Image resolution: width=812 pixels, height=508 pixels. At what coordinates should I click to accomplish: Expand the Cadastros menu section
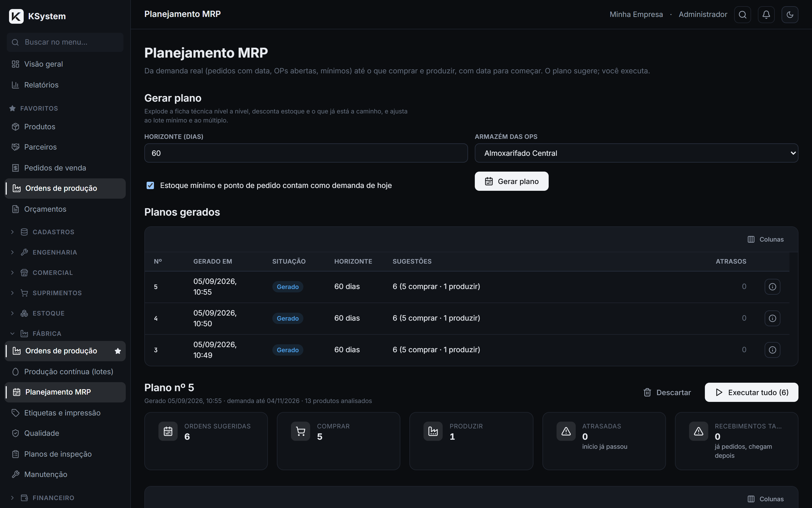coord(65,232)
